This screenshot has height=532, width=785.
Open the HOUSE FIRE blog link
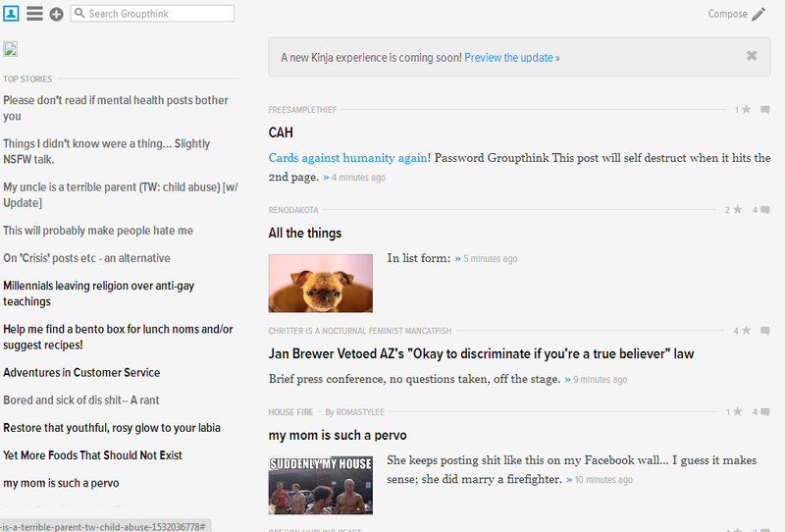tap(290, 412)
